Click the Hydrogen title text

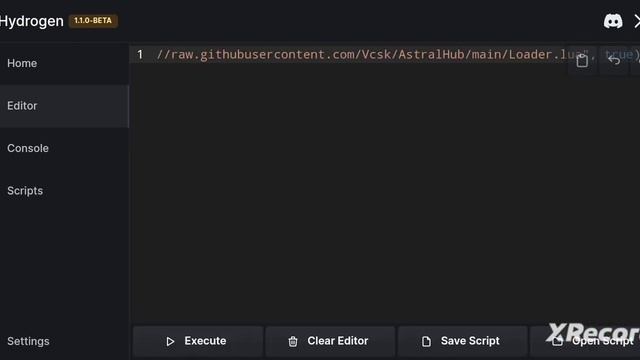coord(31,21)
